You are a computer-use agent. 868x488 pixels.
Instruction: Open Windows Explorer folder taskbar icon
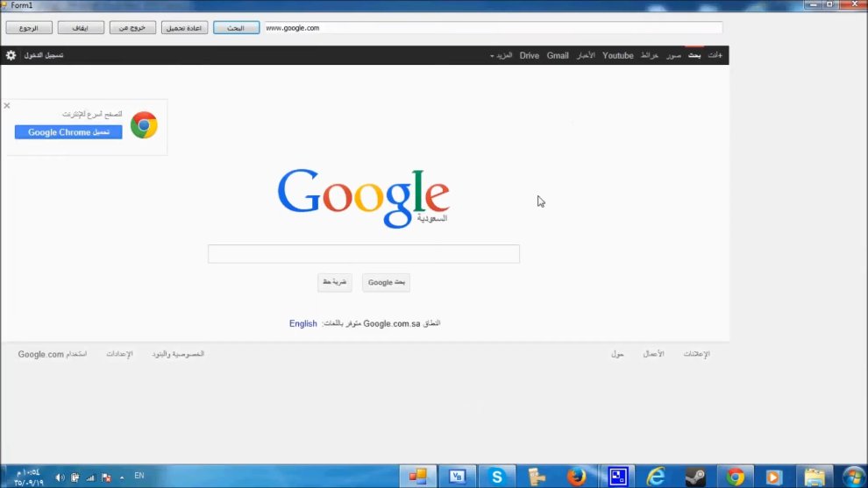815,477
